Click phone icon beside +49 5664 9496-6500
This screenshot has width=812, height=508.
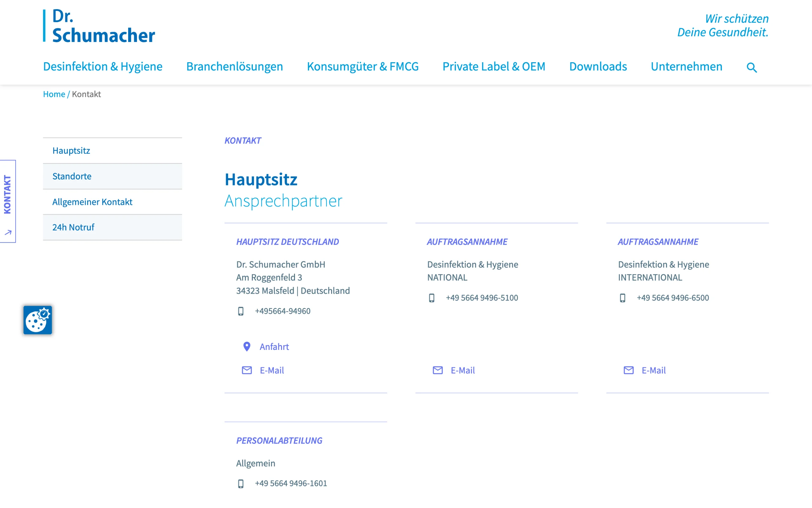(x=622, y=298)
